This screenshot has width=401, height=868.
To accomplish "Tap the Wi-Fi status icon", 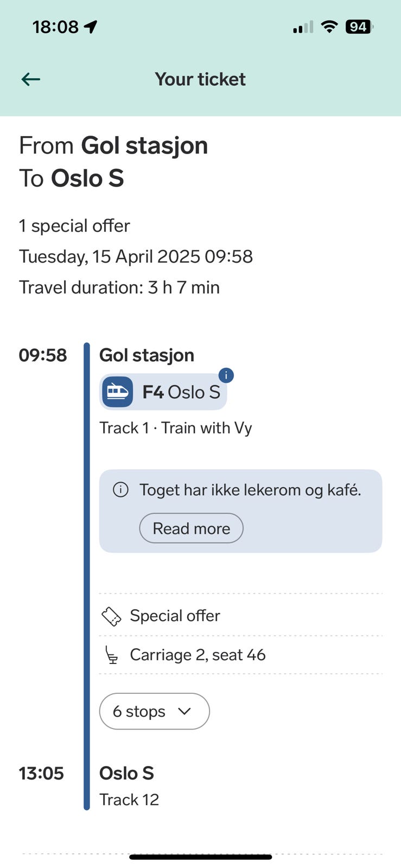I will point(329,27).
